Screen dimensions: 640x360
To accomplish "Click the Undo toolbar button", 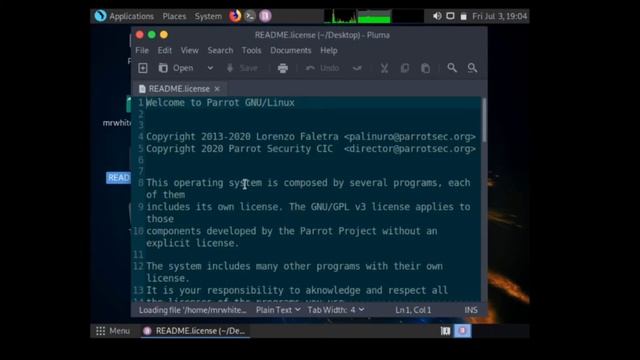I will pyautogui.click(x=322, y=68).
